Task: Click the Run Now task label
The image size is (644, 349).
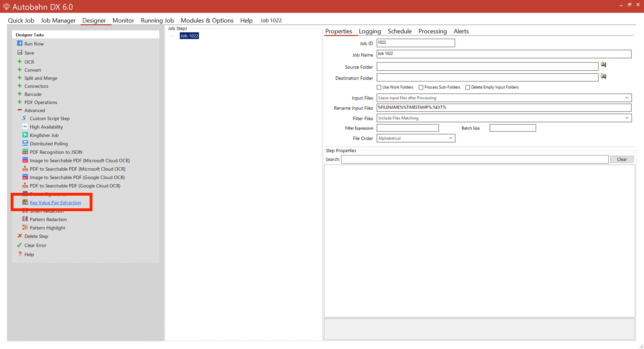Action: [34, 44]
